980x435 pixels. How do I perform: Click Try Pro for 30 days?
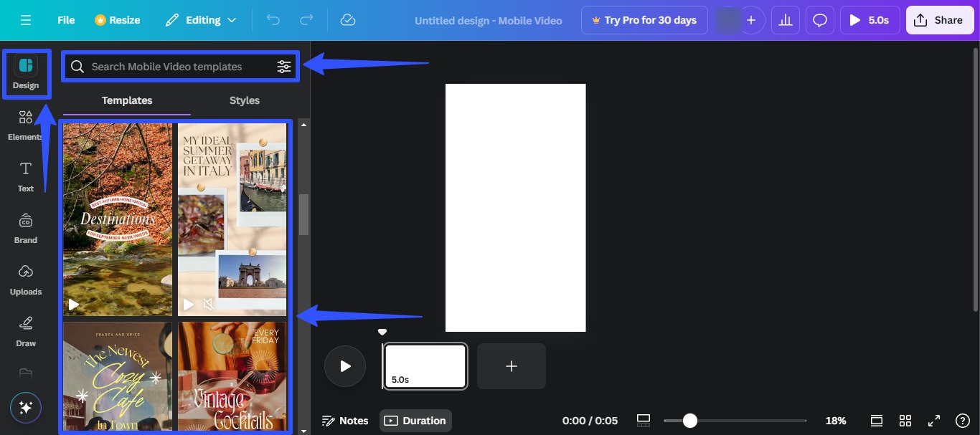coord(644,19)
